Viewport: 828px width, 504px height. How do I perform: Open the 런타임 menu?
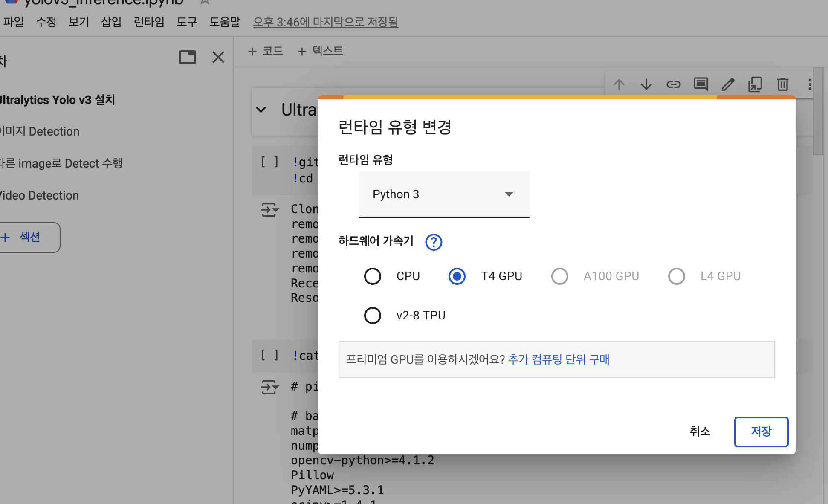click(x=149, y=22)
